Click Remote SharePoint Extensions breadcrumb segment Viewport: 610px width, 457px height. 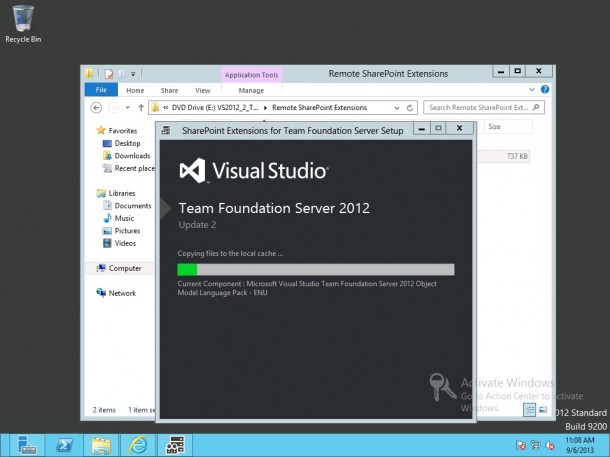319,108
